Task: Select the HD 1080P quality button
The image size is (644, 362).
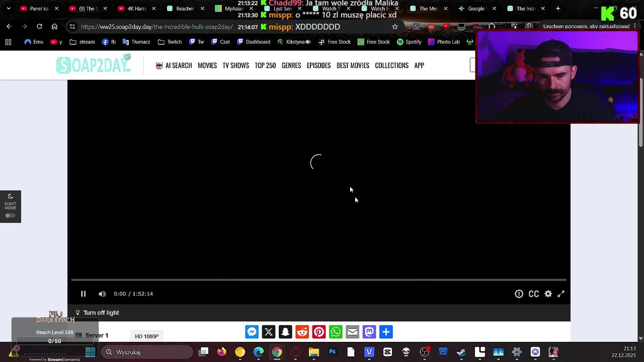Action: [146, 336]
